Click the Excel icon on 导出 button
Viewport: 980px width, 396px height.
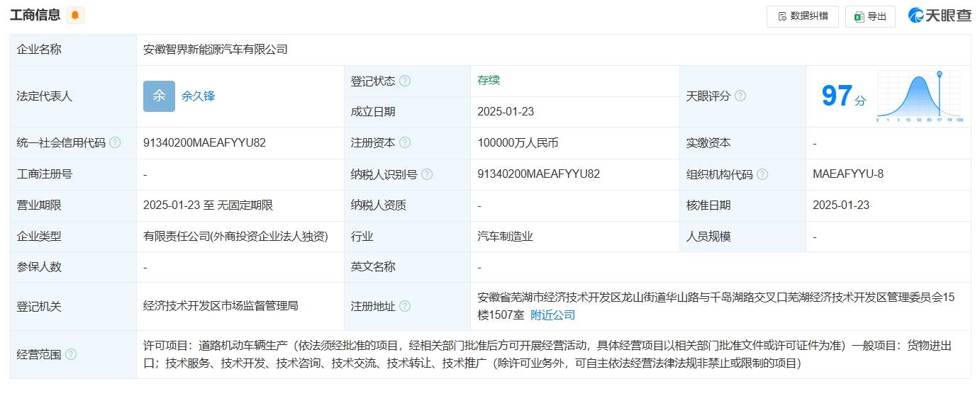pyautogui.click(x=858, y=16)
